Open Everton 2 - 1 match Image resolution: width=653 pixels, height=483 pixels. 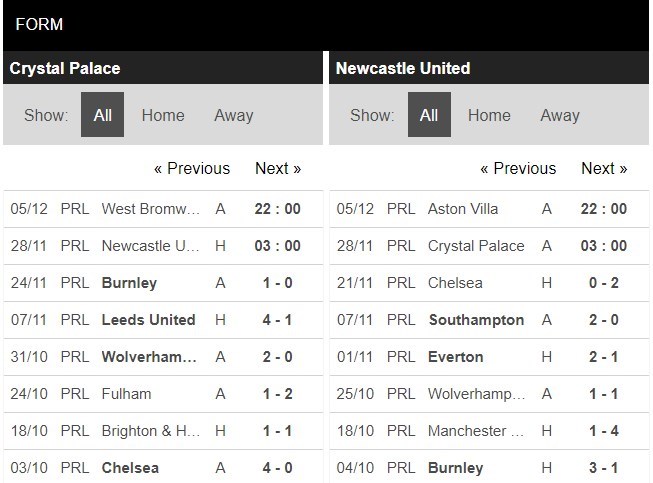pyautogui.click(x=455, y=357)
